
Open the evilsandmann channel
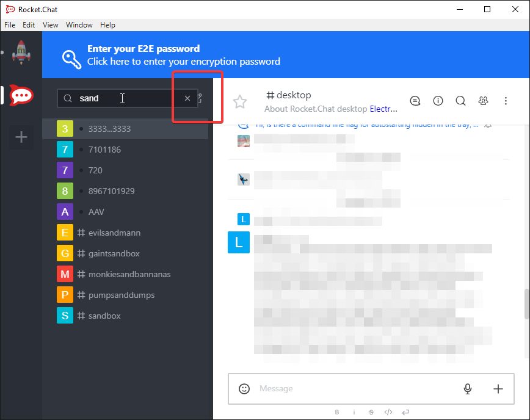125,233
